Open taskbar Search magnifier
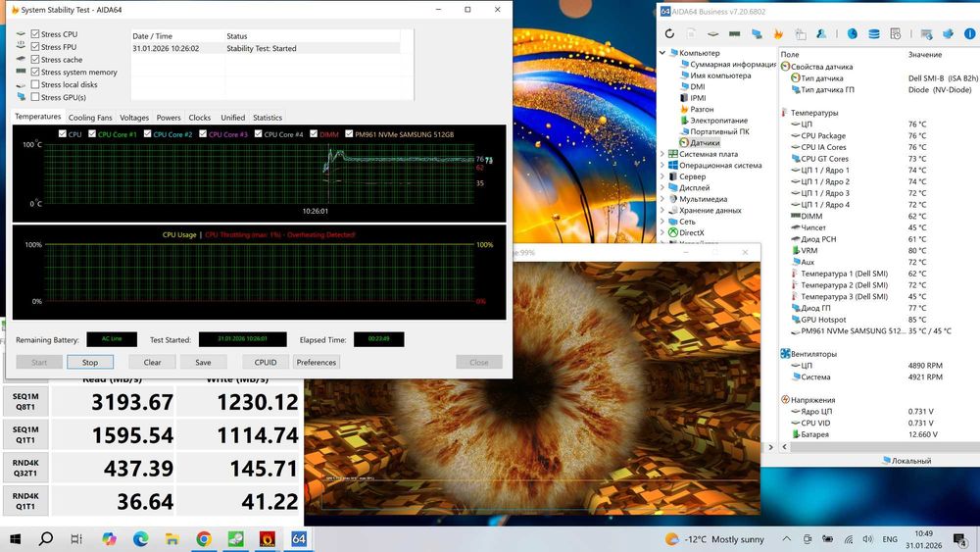This screenshot has height=552, width=980. point(46,539)
